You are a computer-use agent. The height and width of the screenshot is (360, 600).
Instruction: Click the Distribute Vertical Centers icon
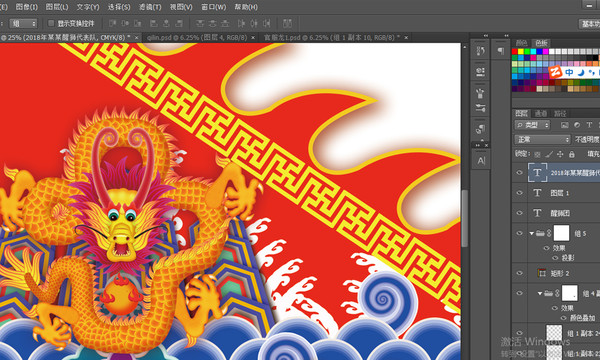point(212,23)
